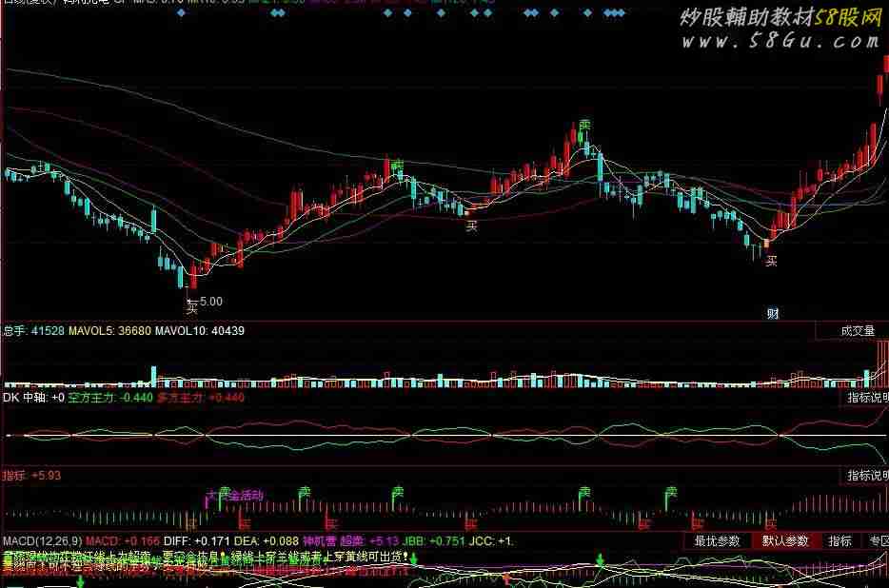Viewport: 889px width, 588px height.
Task: Click the 买 signal before the final rally
Action: pos(771,261)
